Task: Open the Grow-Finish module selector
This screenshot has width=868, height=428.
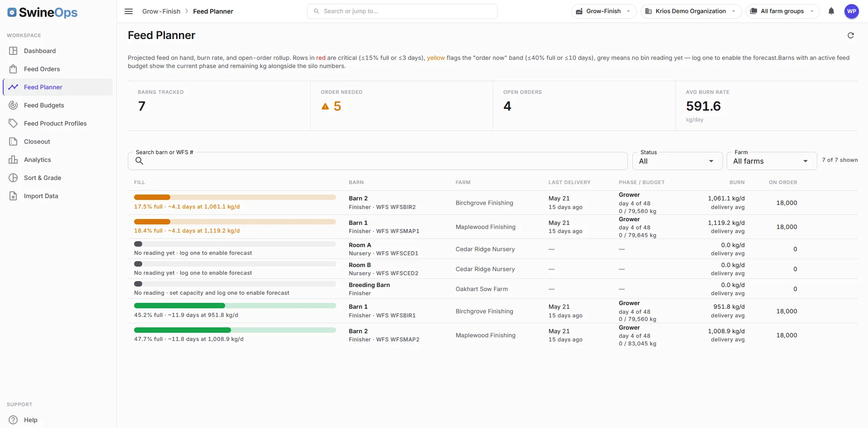Action: pyautogui.click(x=604, y=11)
